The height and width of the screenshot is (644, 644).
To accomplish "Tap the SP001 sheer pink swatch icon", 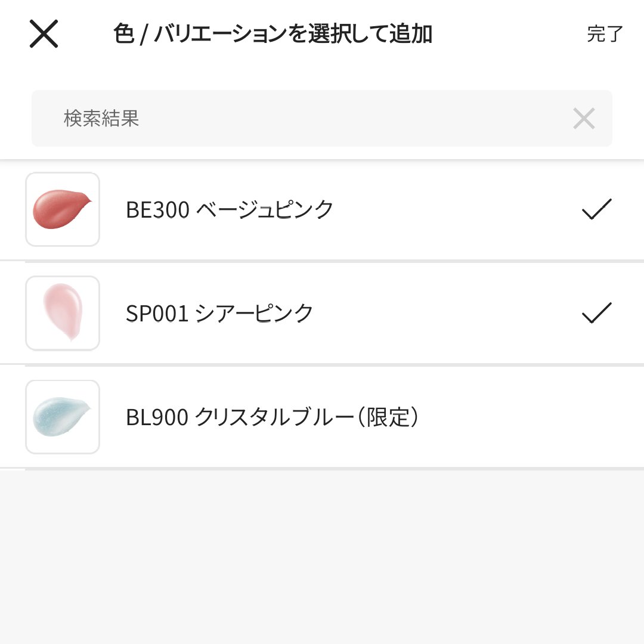I will point(63,313).
